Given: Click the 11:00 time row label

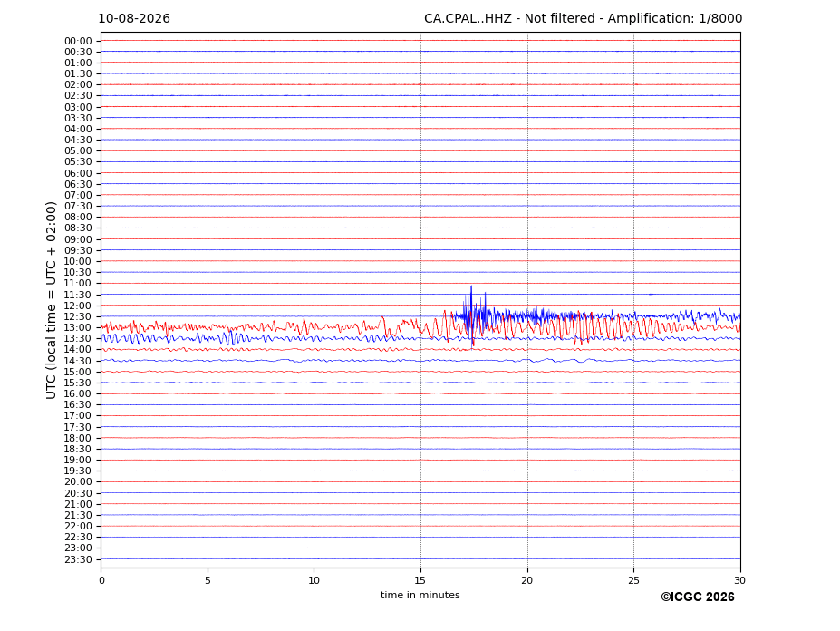Looking at the screenshot, I should 78,284.
